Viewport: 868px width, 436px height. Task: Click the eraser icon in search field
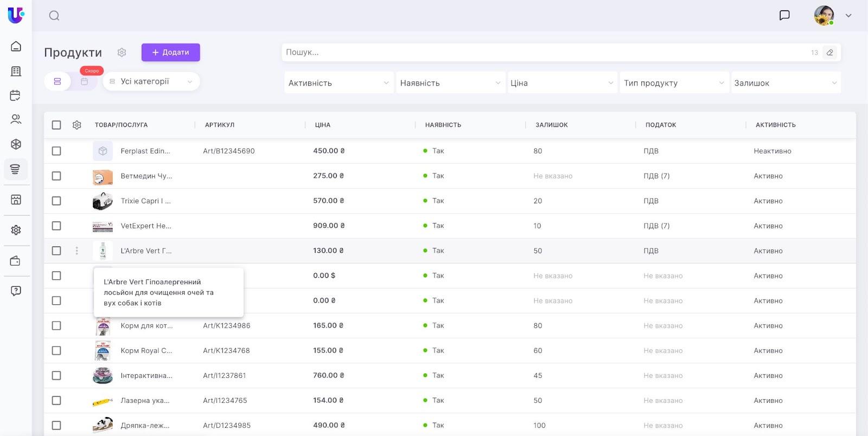click(829, 53)
